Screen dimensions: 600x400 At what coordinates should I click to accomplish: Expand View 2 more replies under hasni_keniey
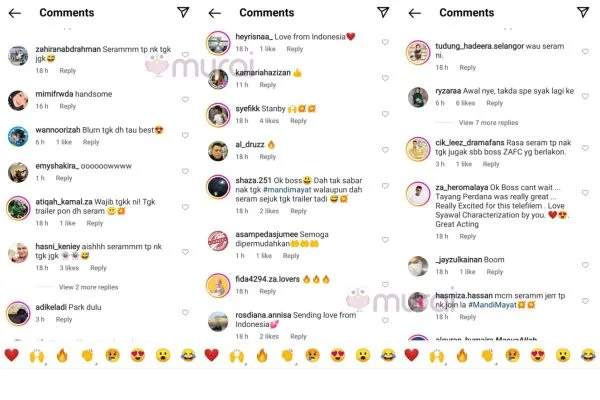[x=88, y=287]
